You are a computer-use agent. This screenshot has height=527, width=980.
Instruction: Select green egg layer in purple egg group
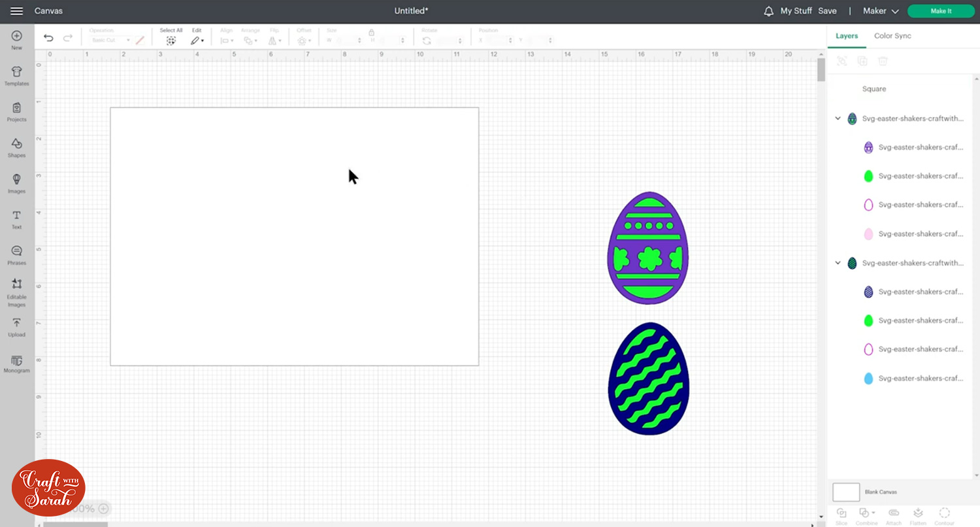click(912, 176)
